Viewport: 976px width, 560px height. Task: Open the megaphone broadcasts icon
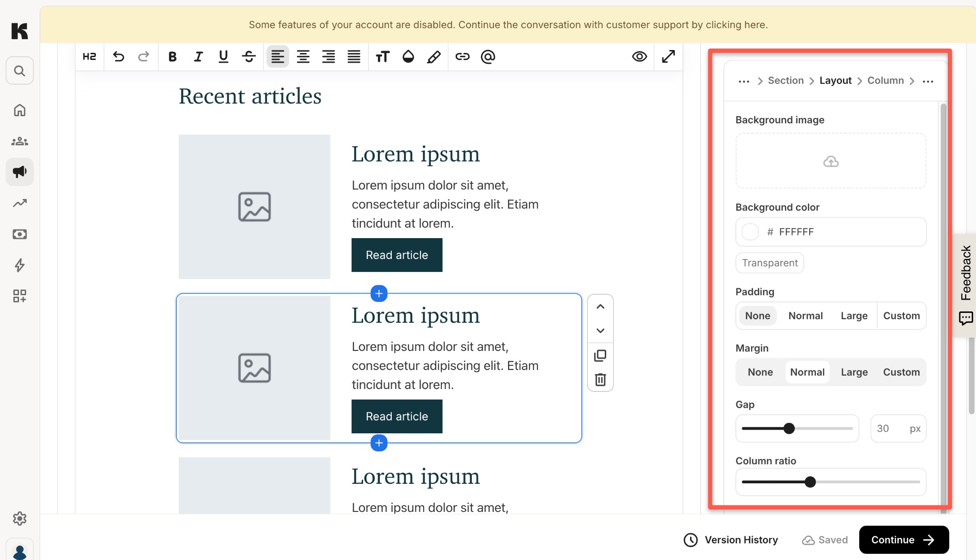click(20, 172)
